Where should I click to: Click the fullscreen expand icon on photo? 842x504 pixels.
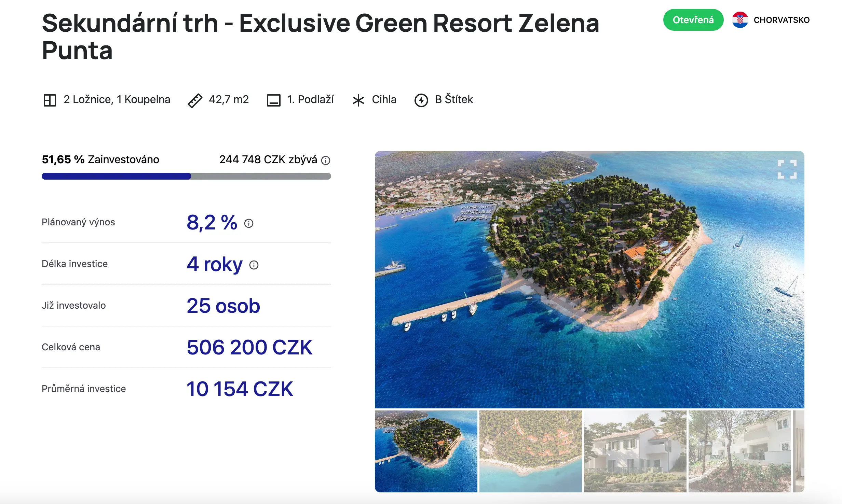click(787, 169)
